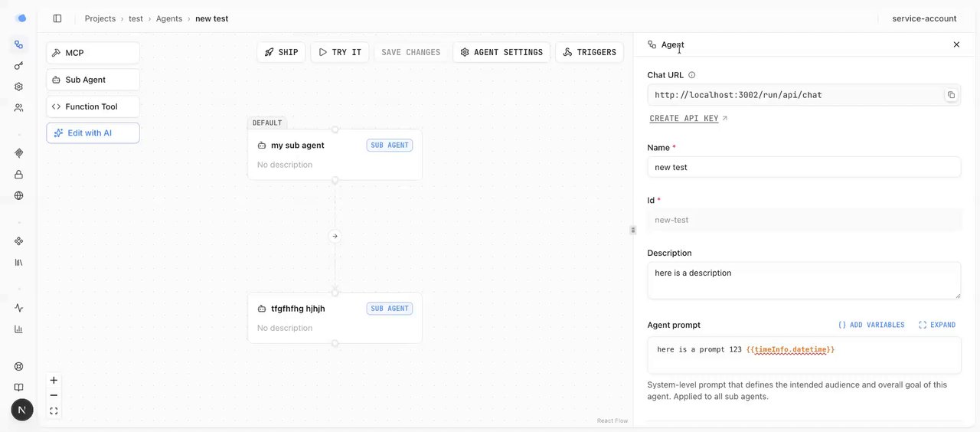Copy the Chat URL with copy icon
This screenshot has width=980, height=432.
[951, 95]
